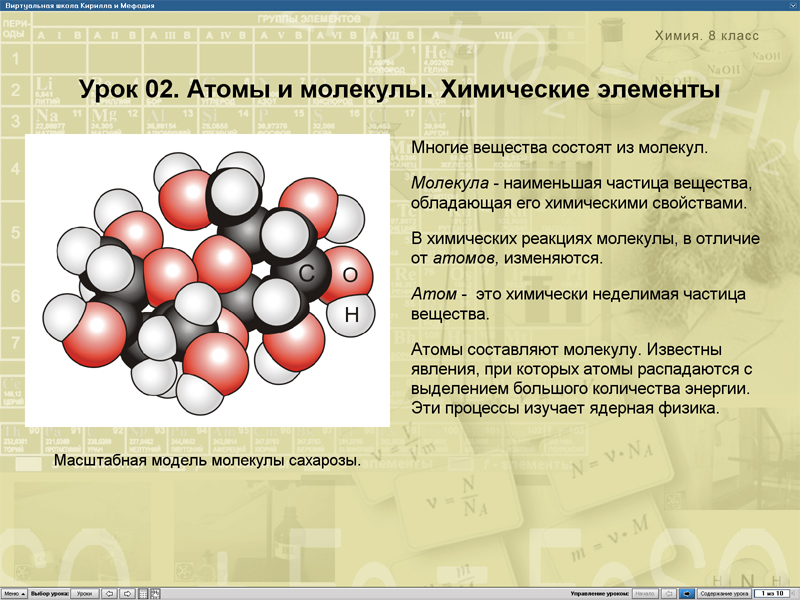This screenshot has width=800, height=600.
Task: Click the carbon atom labeled C
Action: click(306, 271)
